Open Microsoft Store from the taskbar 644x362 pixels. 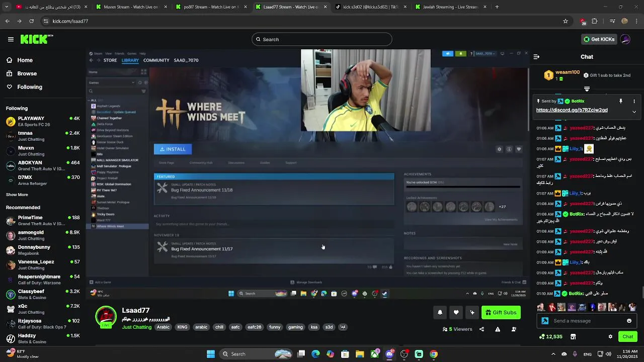345,354
